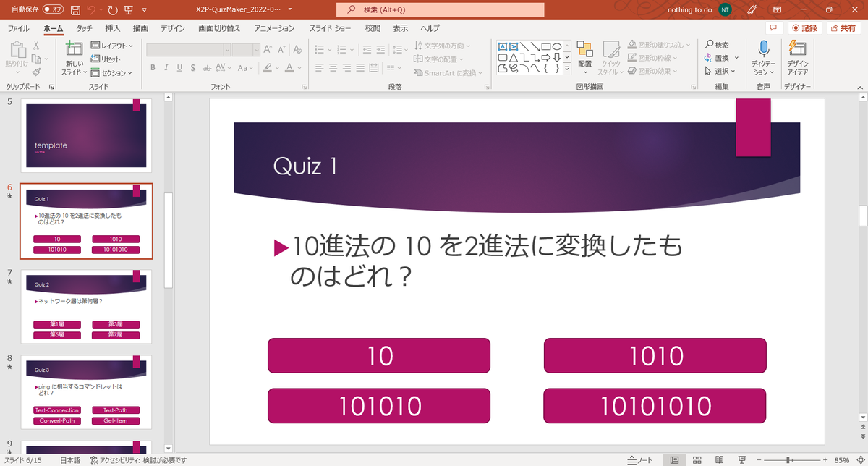Click the center text alignment icon
The width and height of the screenshot is (868, 466).
tap(333, 67)
